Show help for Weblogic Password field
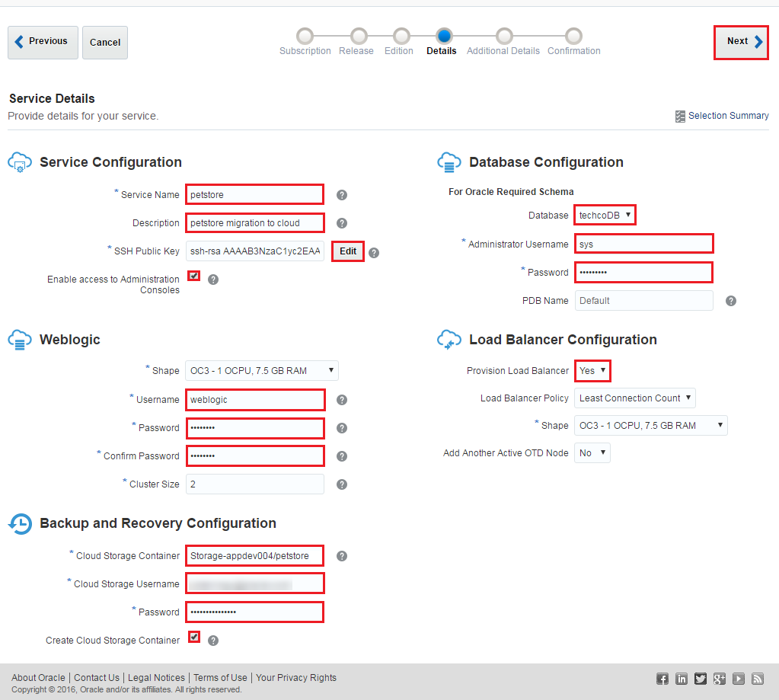The width and height of the screenshot is (779, 700). (x=342, y=428)
